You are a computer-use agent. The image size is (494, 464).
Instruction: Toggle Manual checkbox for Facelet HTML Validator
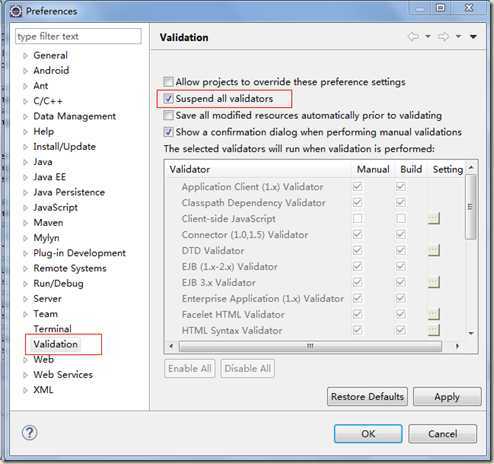click(x=357, y=314)
